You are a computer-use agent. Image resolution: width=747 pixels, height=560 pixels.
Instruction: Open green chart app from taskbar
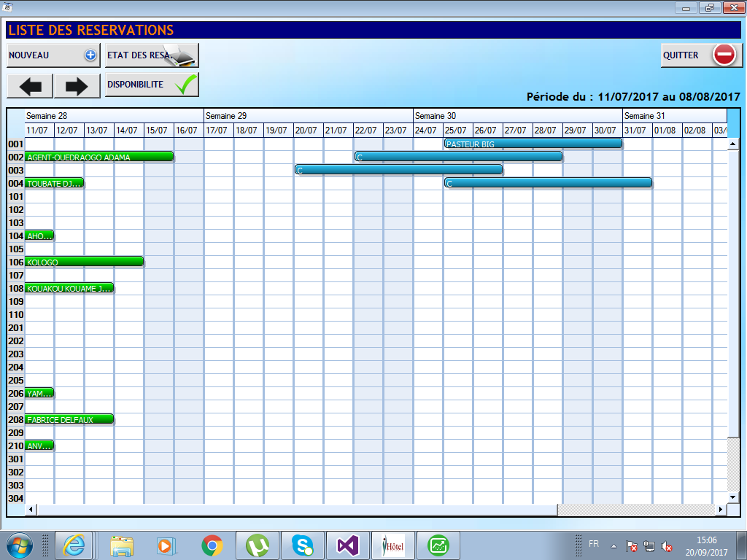coord(438,545)
